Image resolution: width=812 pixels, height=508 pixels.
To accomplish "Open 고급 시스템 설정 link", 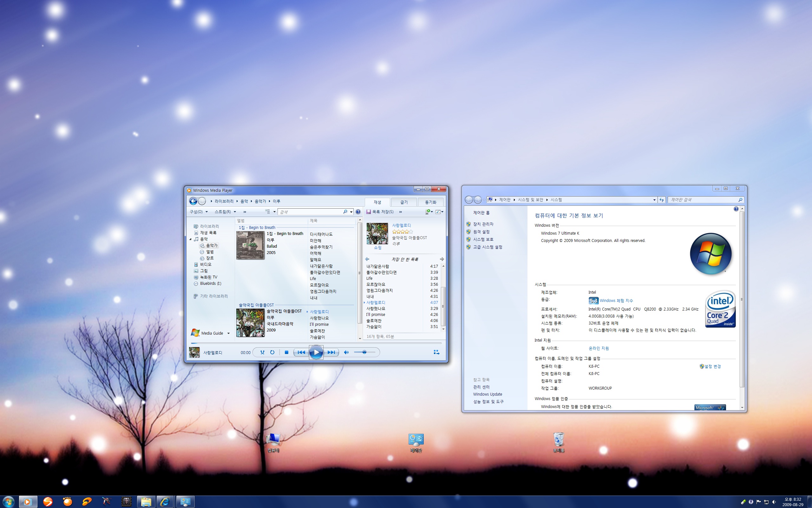I will coord(488,247).
